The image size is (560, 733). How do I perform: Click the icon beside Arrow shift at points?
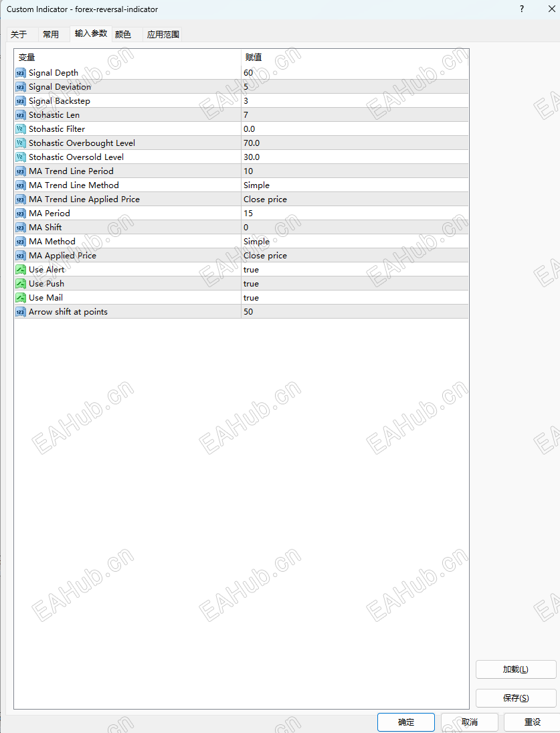click(21, 311)
